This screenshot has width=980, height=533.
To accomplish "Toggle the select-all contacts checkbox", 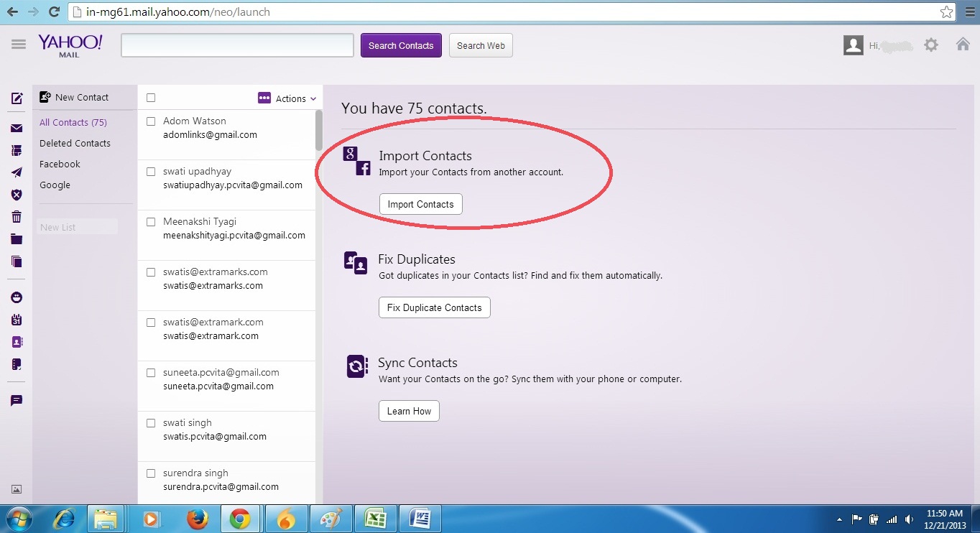I will point(150,97).
